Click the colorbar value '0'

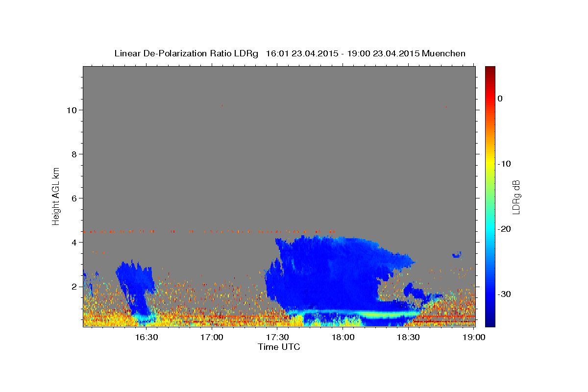coord(500,98)
